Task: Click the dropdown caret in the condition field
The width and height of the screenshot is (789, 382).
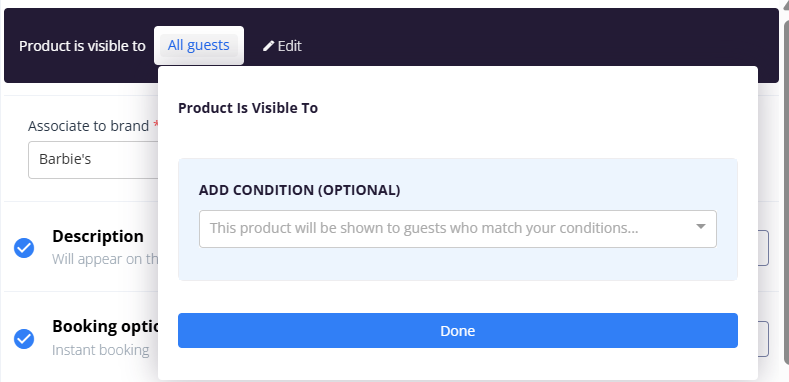Action: (x=700, y=227)
